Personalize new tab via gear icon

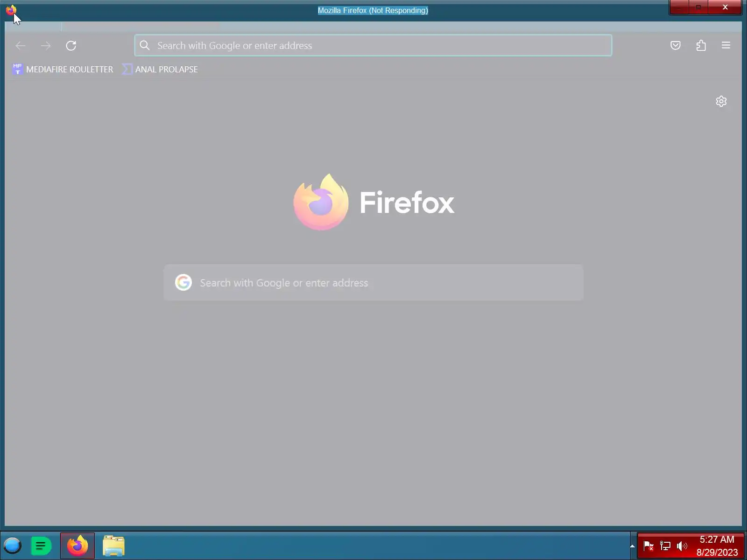(721, 101)
